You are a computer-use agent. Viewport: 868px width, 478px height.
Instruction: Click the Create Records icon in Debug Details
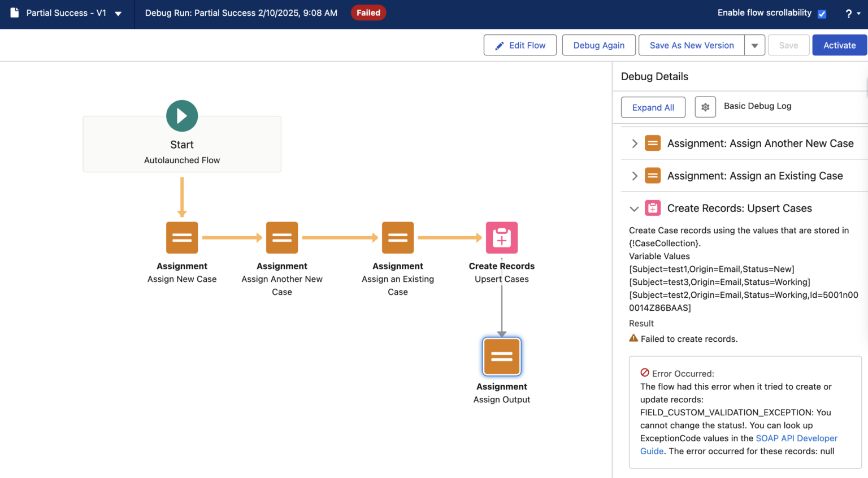(x=653, y=208)
